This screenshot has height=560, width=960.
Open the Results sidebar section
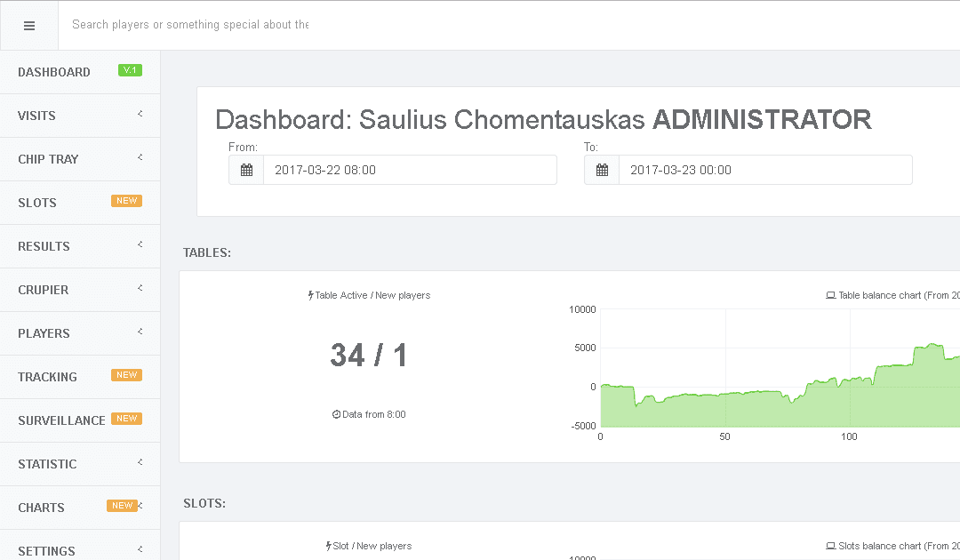click(80, 246)
